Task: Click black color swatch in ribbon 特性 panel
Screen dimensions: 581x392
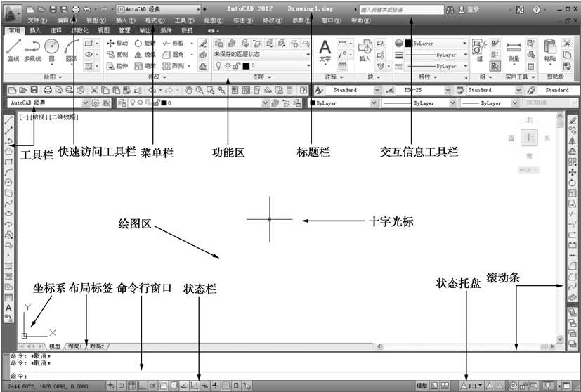Action: (408, 44)
